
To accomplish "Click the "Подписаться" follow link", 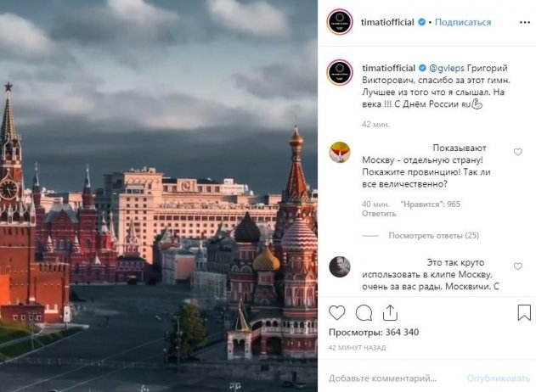I will coord(463,22).
